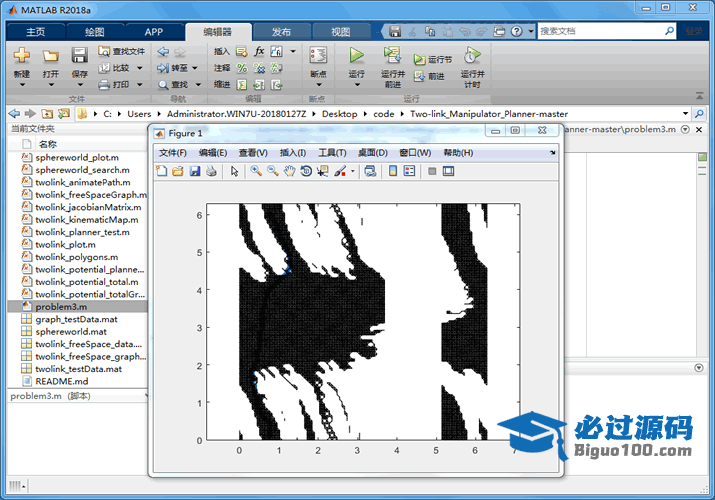The image size is (715, 500).
Task: Click Run Section (运行节) button
Action: (x=433, y=60)
